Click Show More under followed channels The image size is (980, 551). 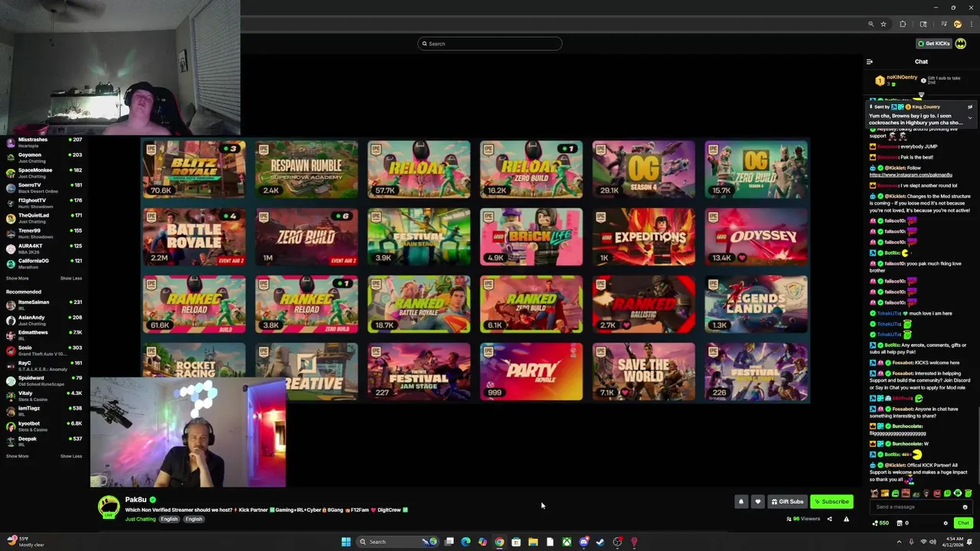pos(17,279)
